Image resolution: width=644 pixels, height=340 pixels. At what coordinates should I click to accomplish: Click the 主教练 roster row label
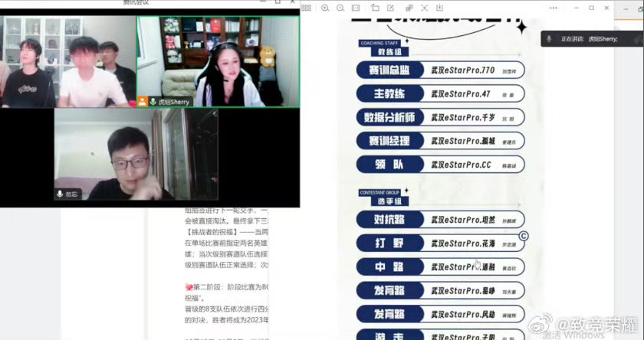pyautogui.click(x=389, y=94)
